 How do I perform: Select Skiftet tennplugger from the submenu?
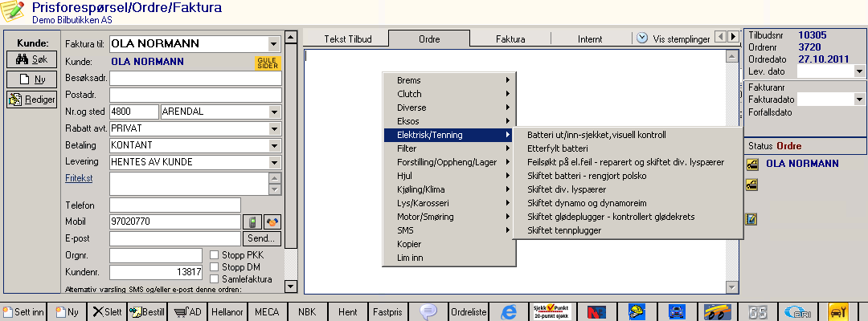pos(627,230)
